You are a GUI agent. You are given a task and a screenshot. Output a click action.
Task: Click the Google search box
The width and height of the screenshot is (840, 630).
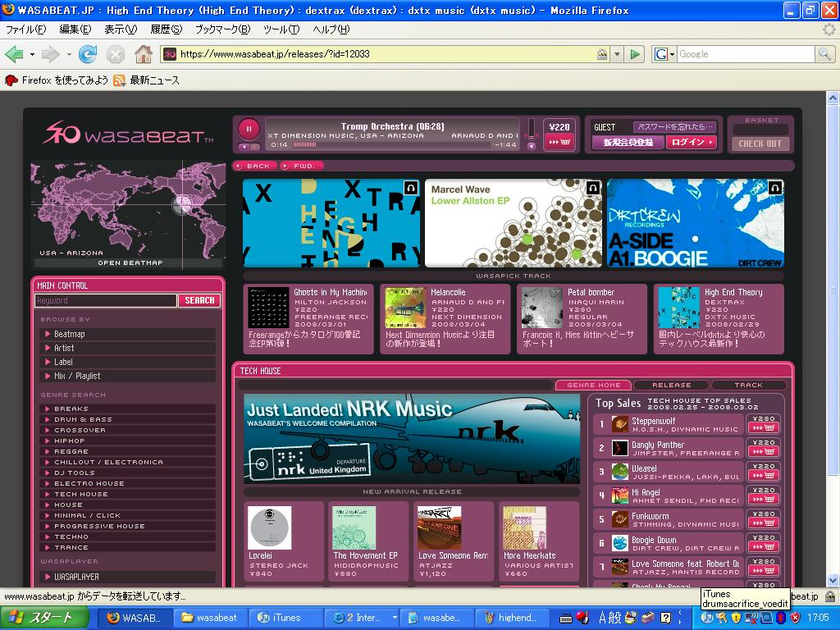[746, 54]
